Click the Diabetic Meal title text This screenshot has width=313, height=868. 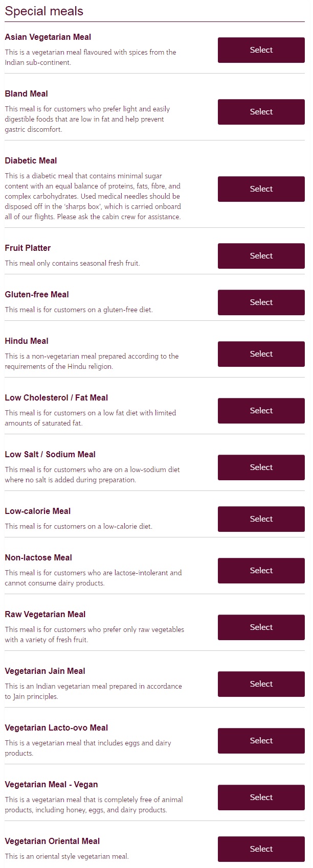31,160
